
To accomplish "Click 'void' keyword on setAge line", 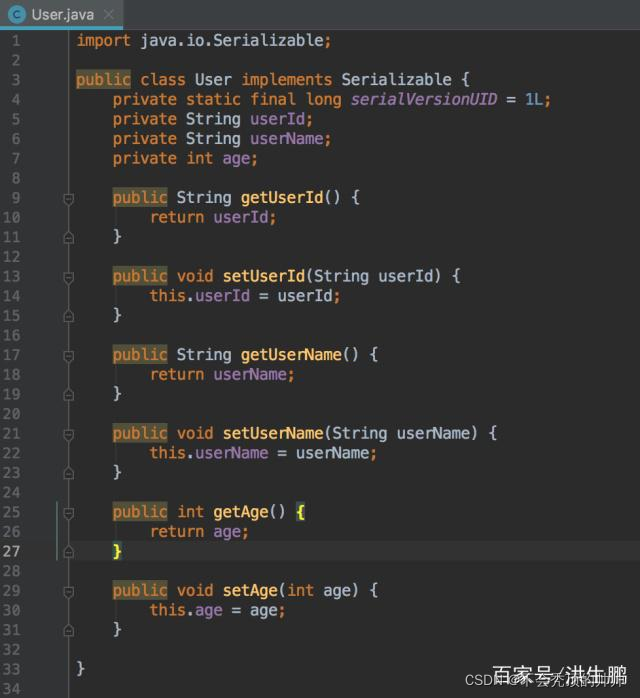I will [195, 590].
